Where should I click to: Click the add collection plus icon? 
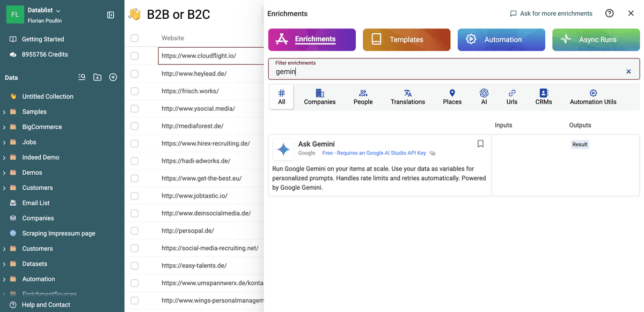pyautogui.click(x=113, y=77)
